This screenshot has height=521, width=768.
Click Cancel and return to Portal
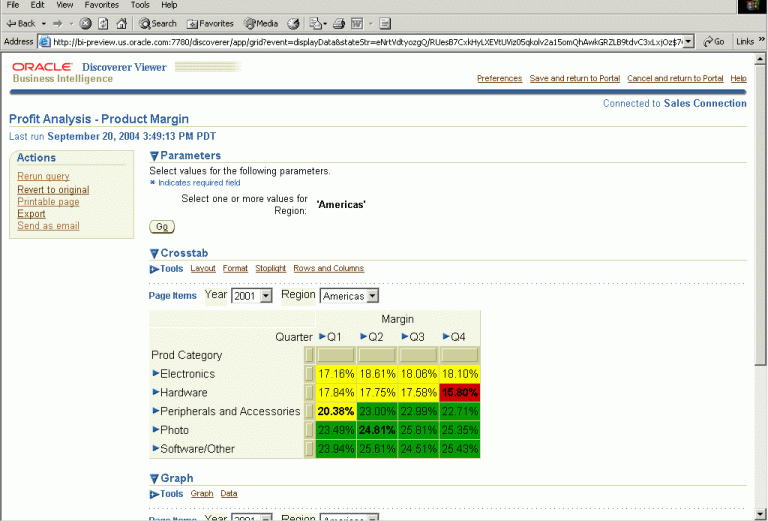tap(675, 78)
